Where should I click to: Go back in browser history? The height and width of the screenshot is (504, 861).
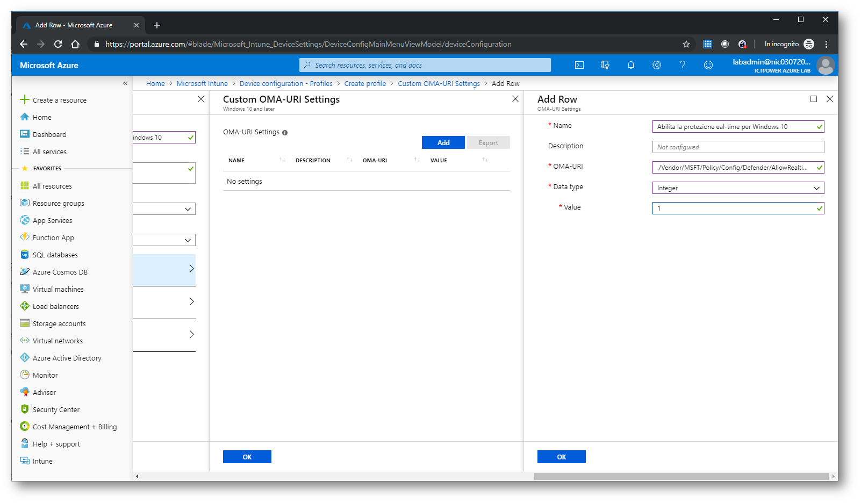(23, 44)
